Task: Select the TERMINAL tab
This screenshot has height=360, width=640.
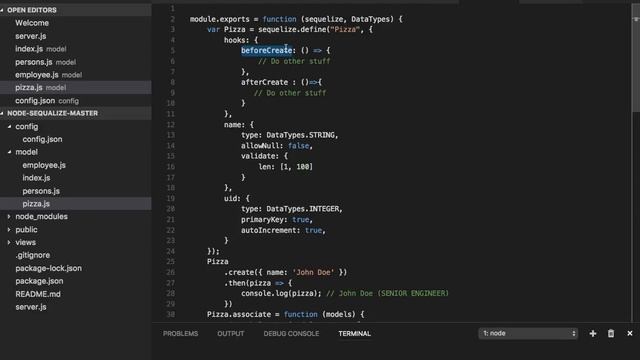Action: [x=354, y=333]
